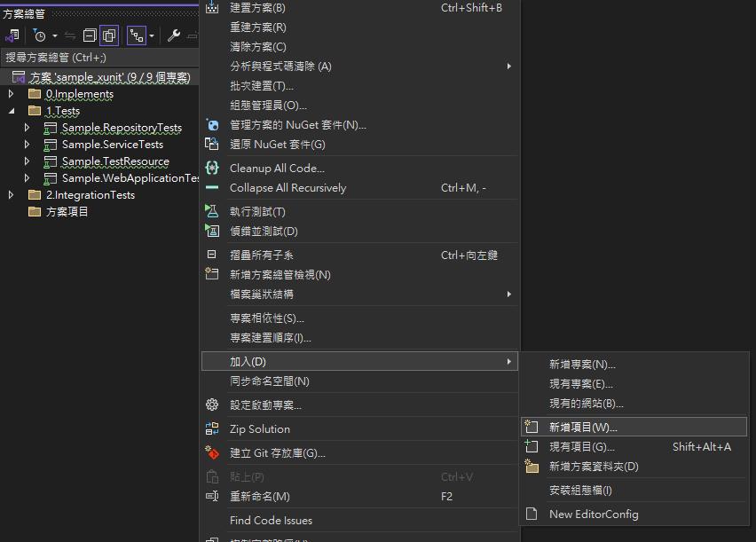
Task: Click the 建立 Git 存放庫 icon
Action: pyautogui.click(x=212, y=453)
